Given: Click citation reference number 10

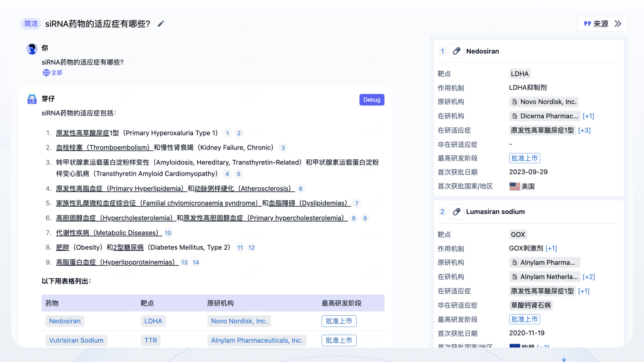Looking at the screenshot, I should (168, 233).
